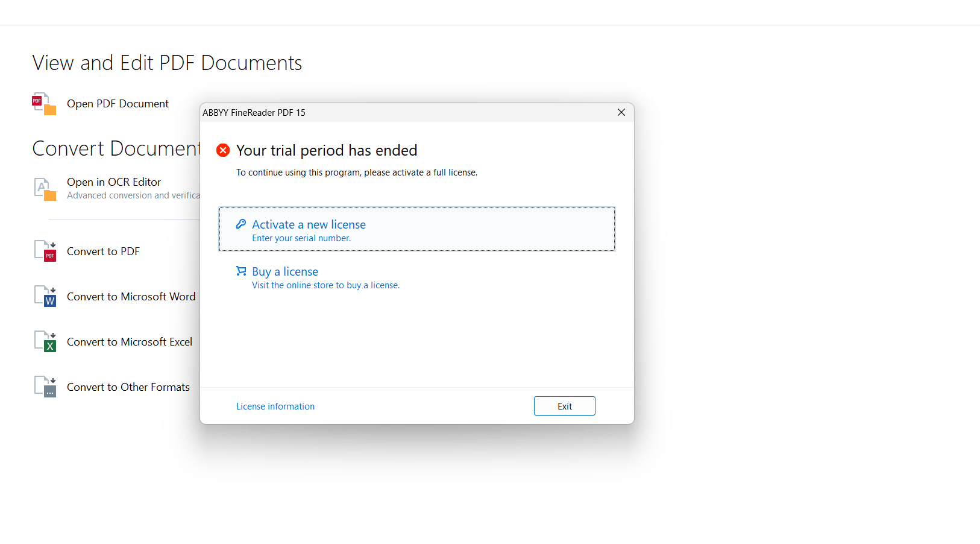Open License information link
Screen dimensions: 980x544
[275, 406]
